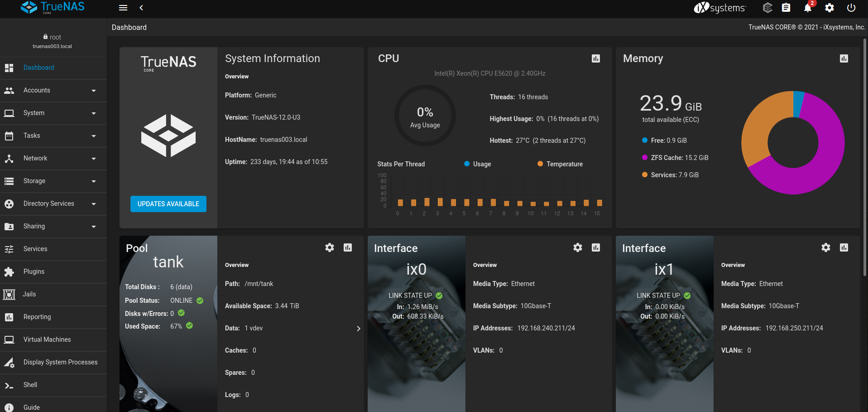This screenshot has width=868, height=412.
Task: Click the ix0 IP address 192.168.240.211/24
Action: [546, 328]
